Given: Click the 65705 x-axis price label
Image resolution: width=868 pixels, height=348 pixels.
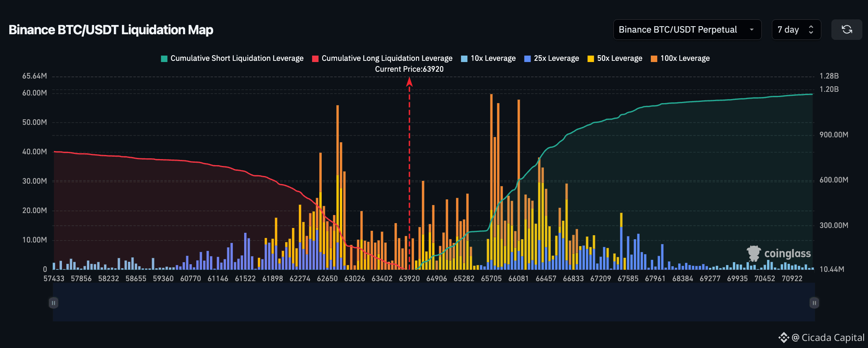Looking at the screenshot, I should pyautogui.click(x=491, y=279).
